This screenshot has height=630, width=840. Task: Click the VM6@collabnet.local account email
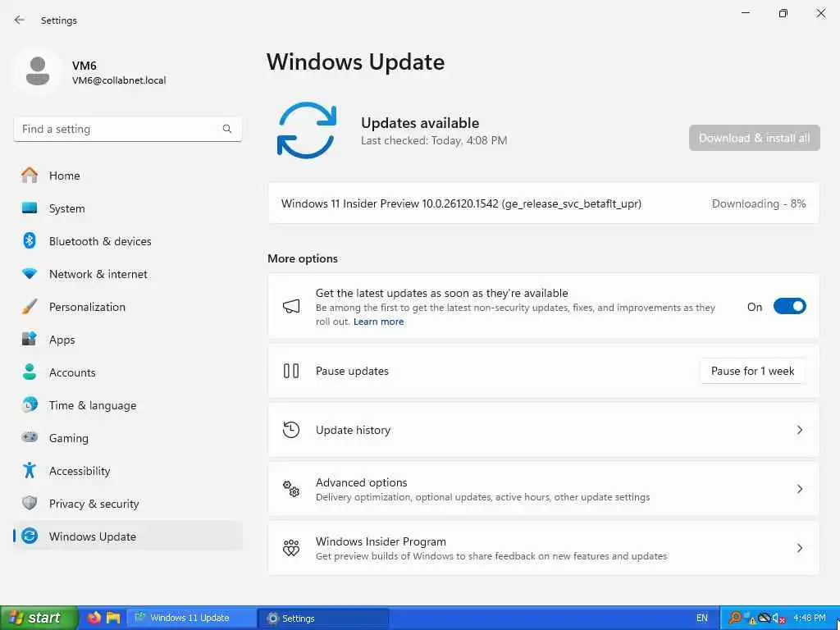click(x=119, y=80)
